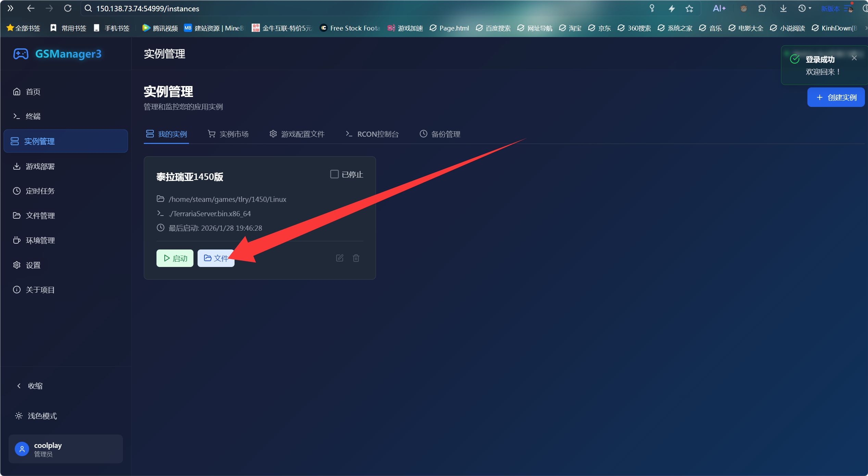The width and height of the screenshot is (868, 476).
Task: Toggle 浅色模式 light theme
Action: pos(36,416)
